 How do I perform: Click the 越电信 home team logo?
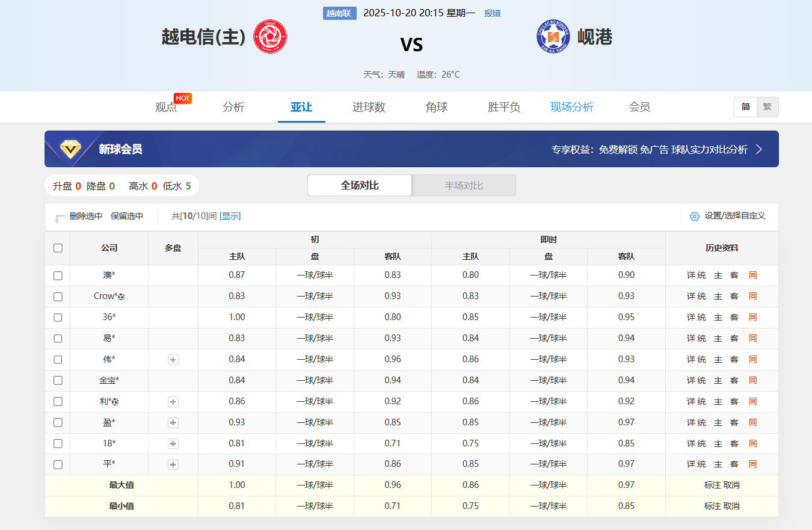(270, 37)
